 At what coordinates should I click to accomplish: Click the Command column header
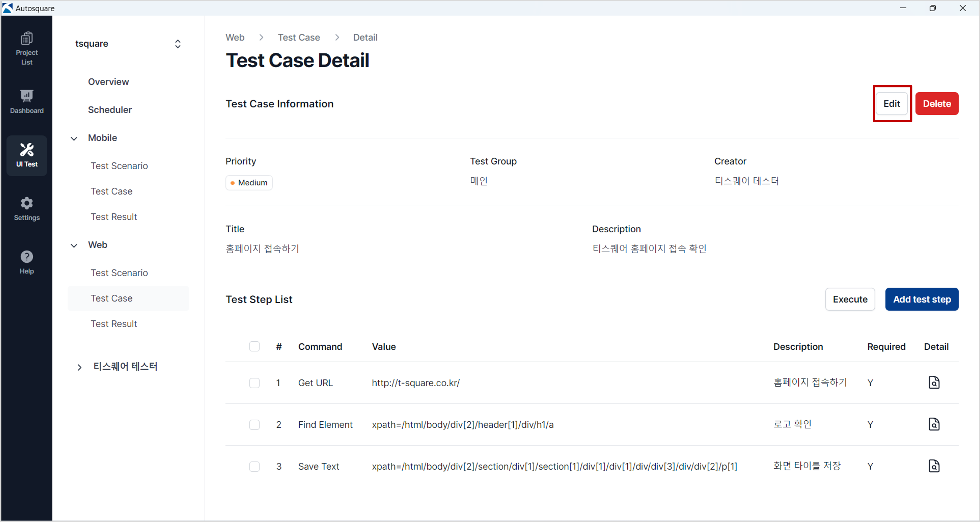[320, 347]
